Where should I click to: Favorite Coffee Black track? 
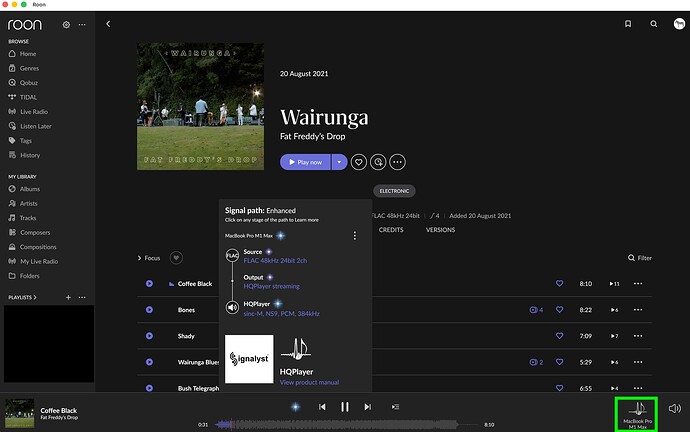(x=559, y=283)
